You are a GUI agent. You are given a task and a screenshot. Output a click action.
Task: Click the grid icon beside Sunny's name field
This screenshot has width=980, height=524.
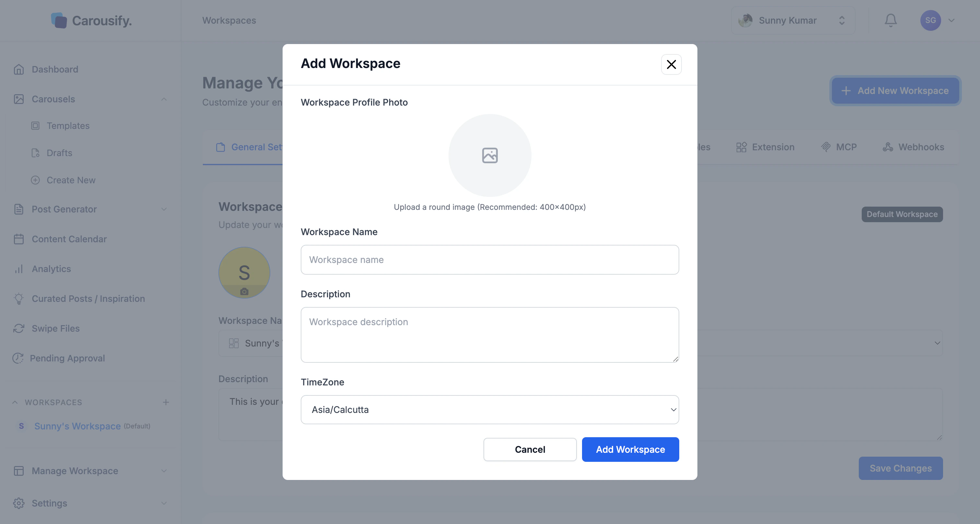tap(234, 343)
